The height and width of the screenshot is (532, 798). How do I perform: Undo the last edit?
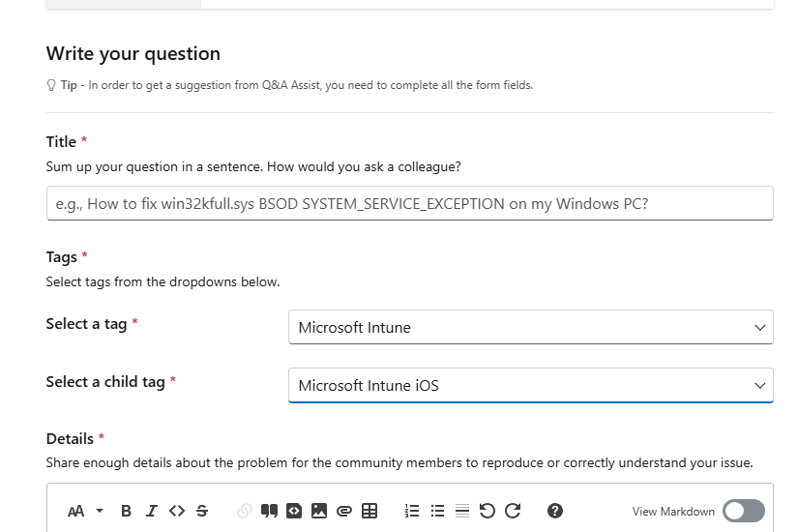488,511
